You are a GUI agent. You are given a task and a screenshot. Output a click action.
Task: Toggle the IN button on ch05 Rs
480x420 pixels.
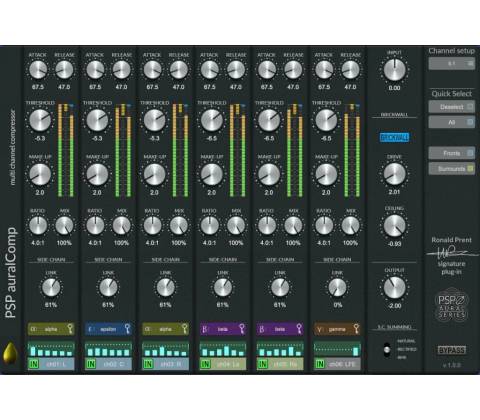click(263, 364)
